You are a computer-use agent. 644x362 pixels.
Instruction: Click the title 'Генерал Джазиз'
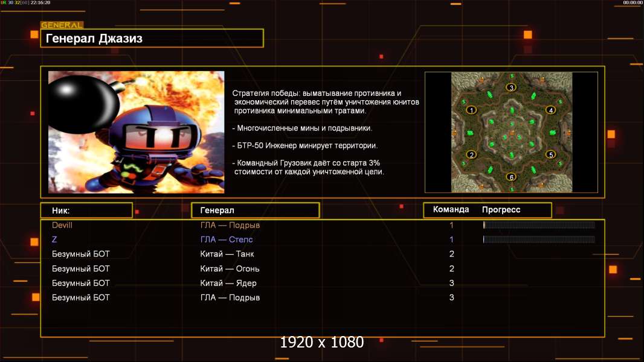94,39
